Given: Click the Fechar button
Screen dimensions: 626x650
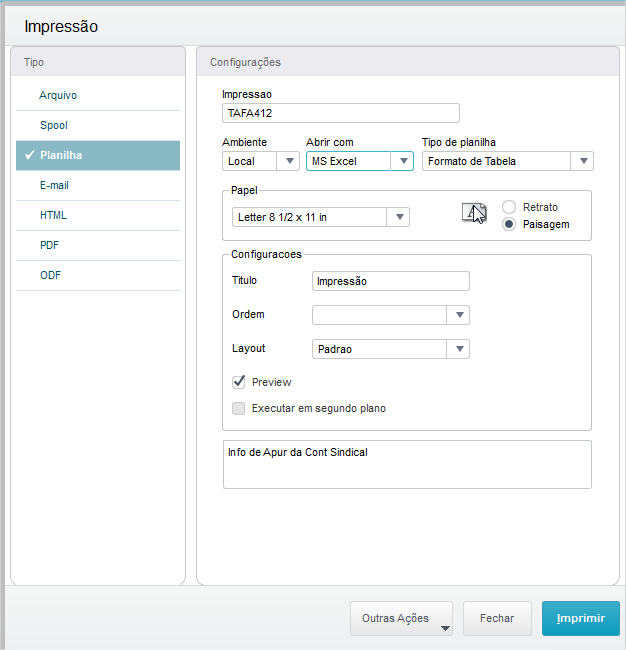Looking at the screenshot, I should pyautogui.click(x=497, y=618).
